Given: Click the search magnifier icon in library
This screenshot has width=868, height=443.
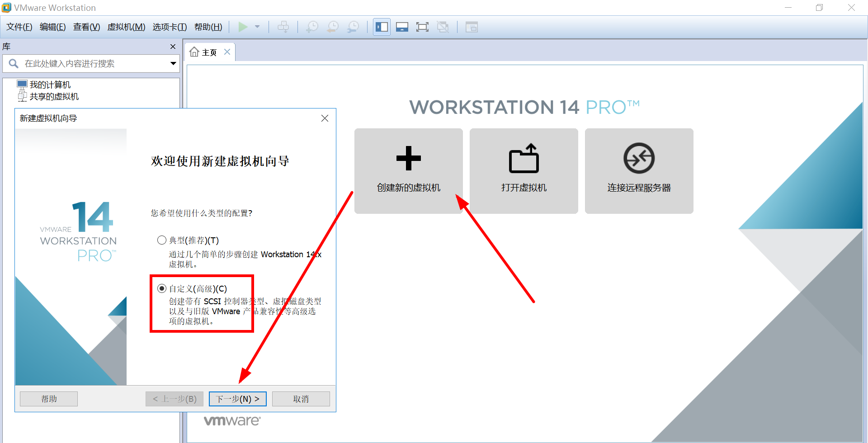Looking at the screenshot, I should click(14, 64).
